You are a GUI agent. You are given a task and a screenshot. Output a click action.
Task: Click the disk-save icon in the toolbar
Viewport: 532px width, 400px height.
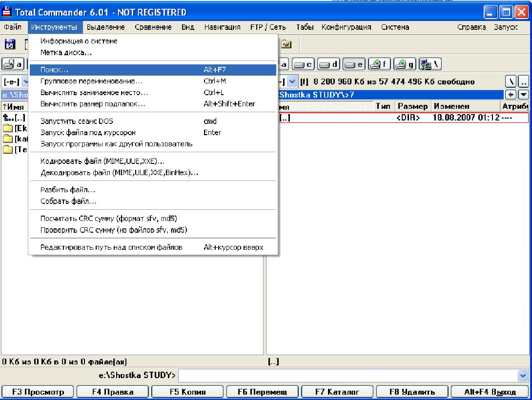coord(10,44)
